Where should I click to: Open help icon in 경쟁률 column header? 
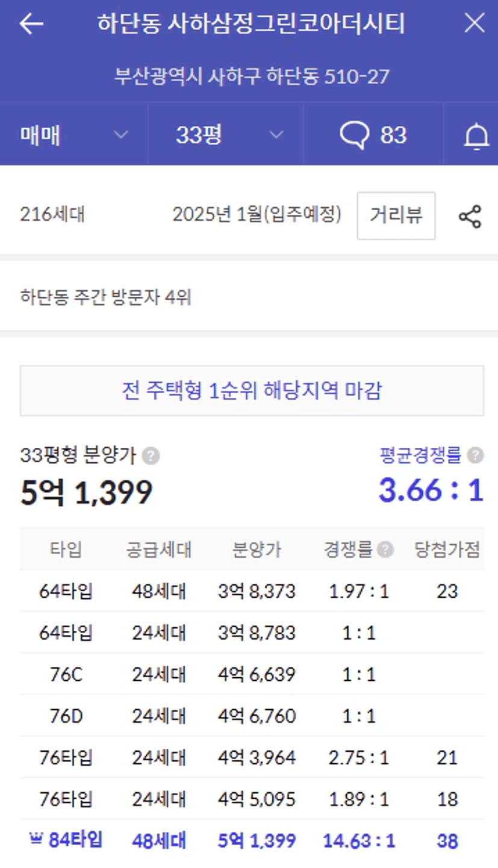click(x=385, y=549)
